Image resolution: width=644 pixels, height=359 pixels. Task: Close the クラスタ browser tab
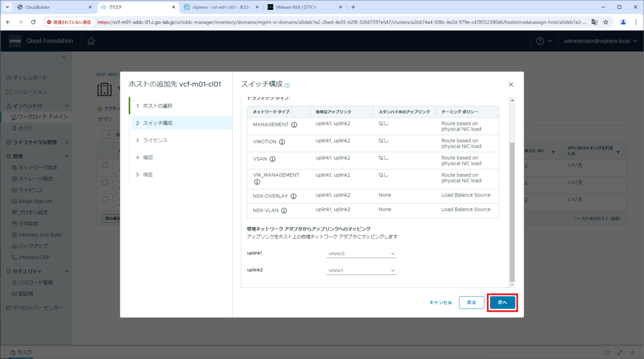point(173,7)
